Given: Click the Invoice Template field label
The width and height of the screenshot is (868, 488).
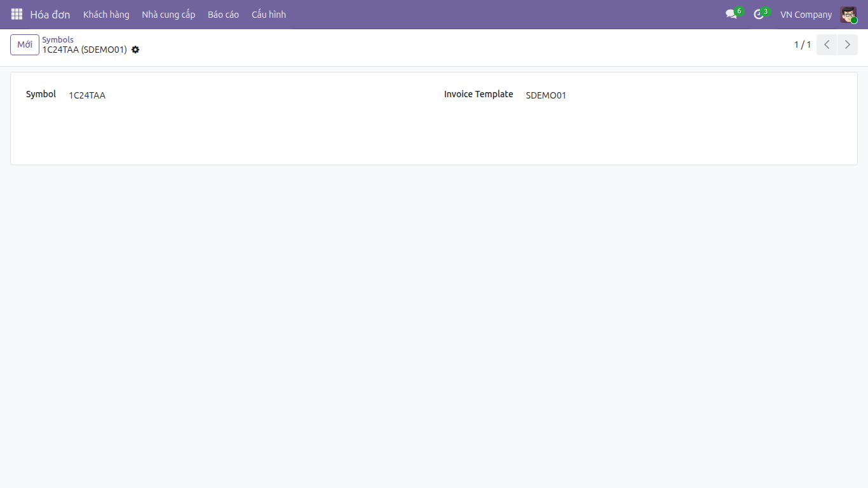Looking at the screenshot, I should click(x=478, y=94).
